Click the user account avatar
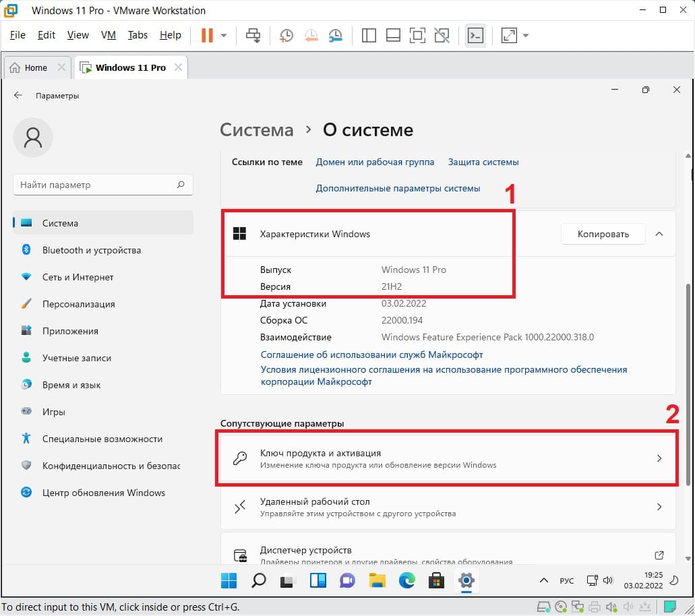Viewport: 695px width, 616px height. tap(33, 137)
